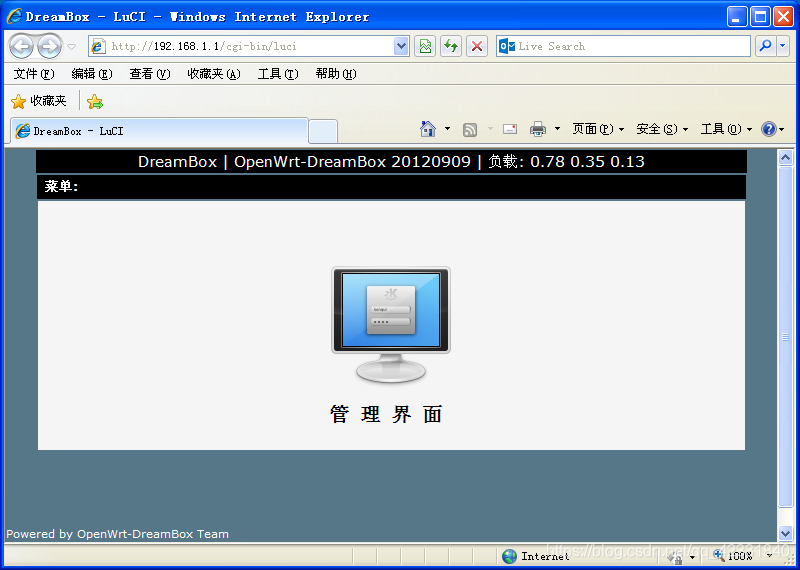Maximize the Internet Explorer window
Screen dimensions: 800x570
coord(760,17)
